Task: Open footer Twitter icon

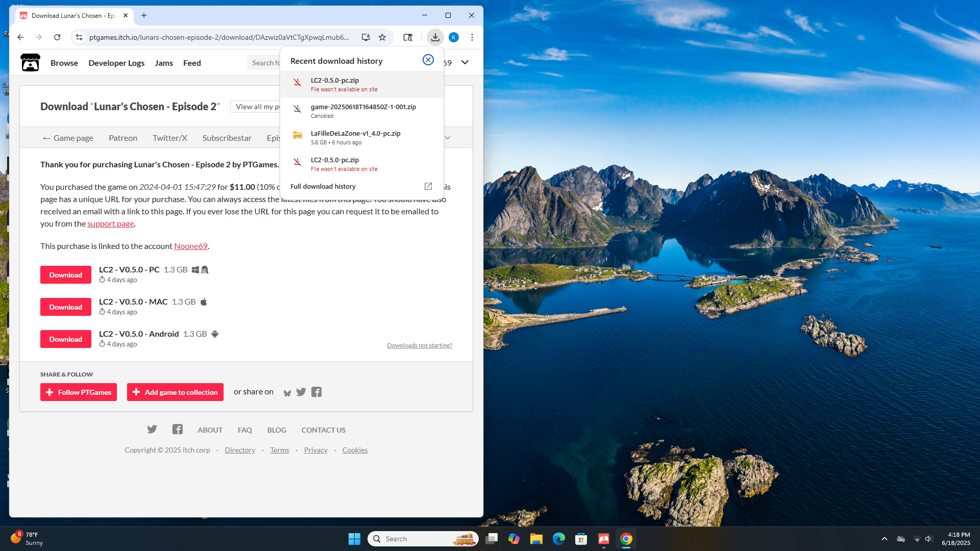Action: [x=152, y=429]
